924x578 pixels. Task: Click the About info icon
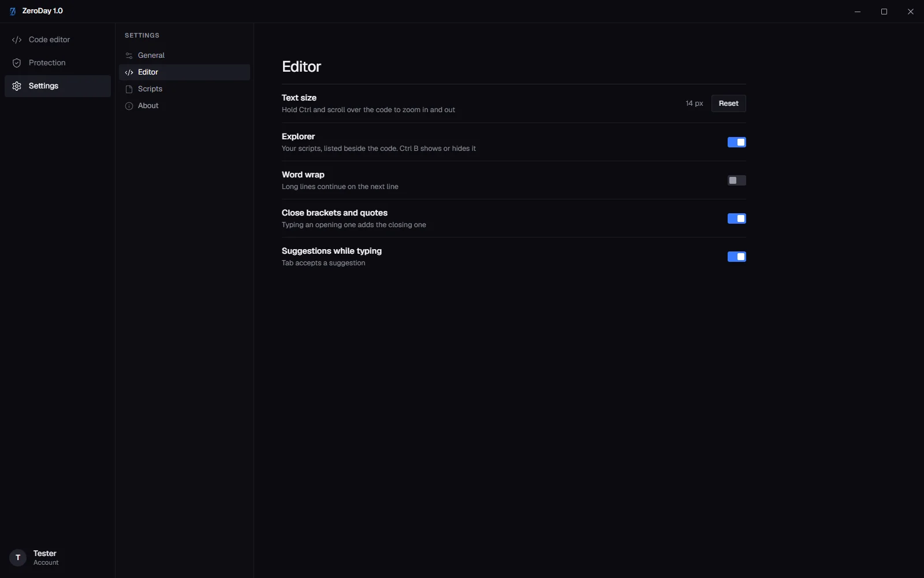[x=129, y=106]
